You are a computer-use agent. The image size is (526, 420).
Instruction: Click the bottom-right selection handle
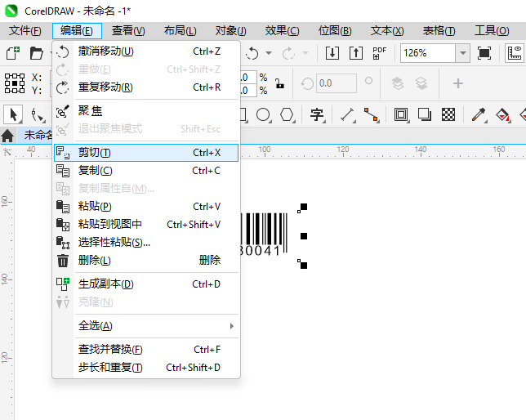tap(304, 266)
